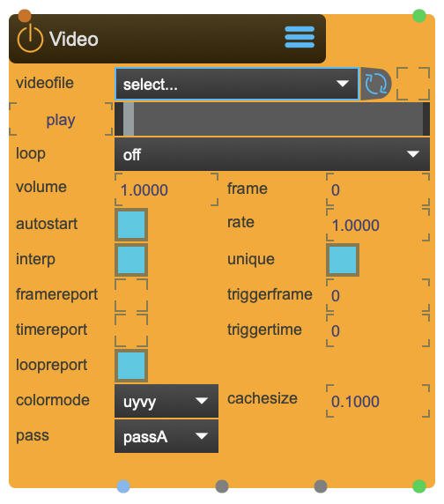Click the rate parameter label
This screenshot has height=504, width=444.
tap(240, 222)
